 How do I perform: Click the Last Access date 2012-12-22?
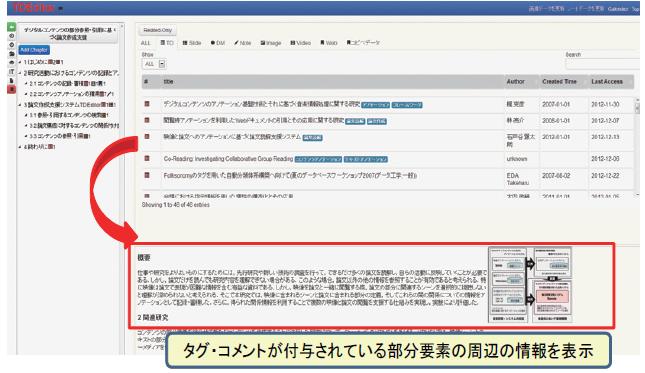[605, 176]
